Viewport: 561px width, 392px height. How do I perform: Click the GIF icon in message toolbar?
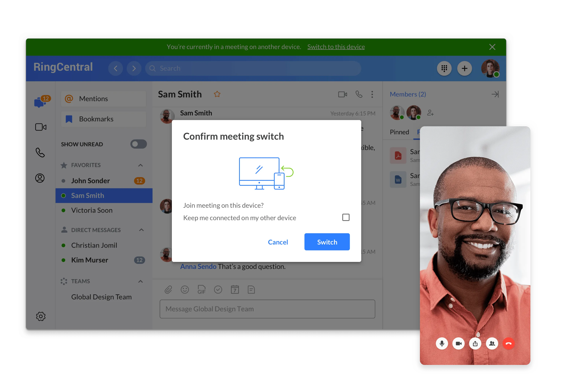201,290
